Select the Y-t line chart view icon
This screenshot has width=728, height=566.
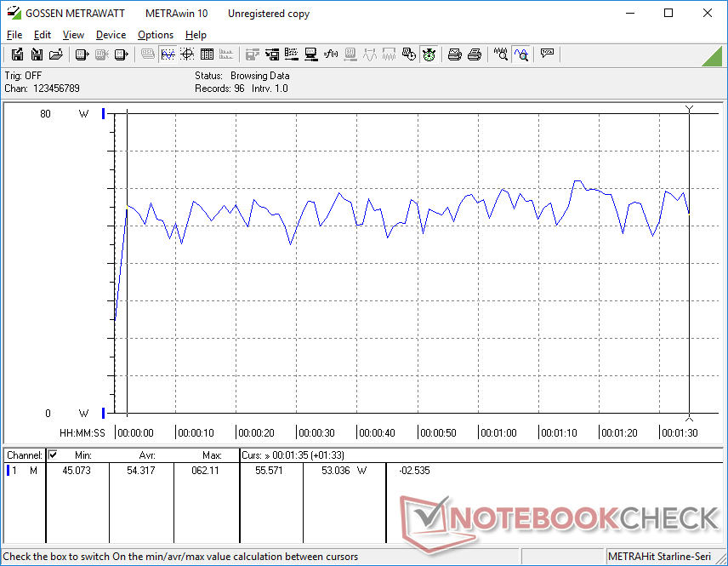pyautogui.click(x=168, y=54)
